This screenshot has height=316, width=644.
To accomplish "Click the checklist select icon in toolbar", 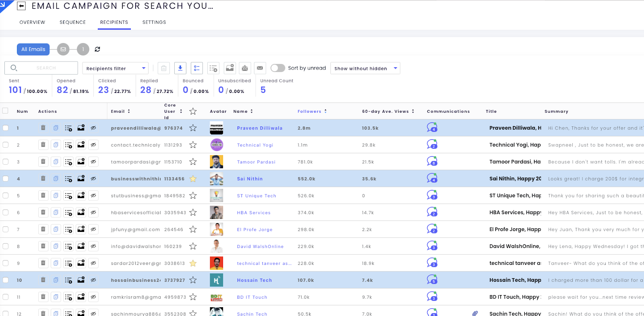I will pos(197,68).
